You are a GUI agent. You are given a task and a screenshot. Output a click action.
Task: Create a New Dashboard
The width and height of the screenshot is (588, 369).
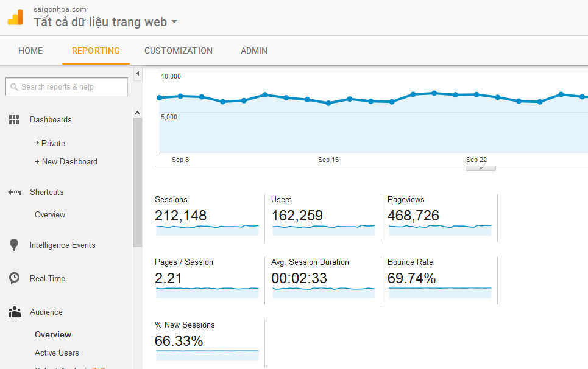pos(69,161)
